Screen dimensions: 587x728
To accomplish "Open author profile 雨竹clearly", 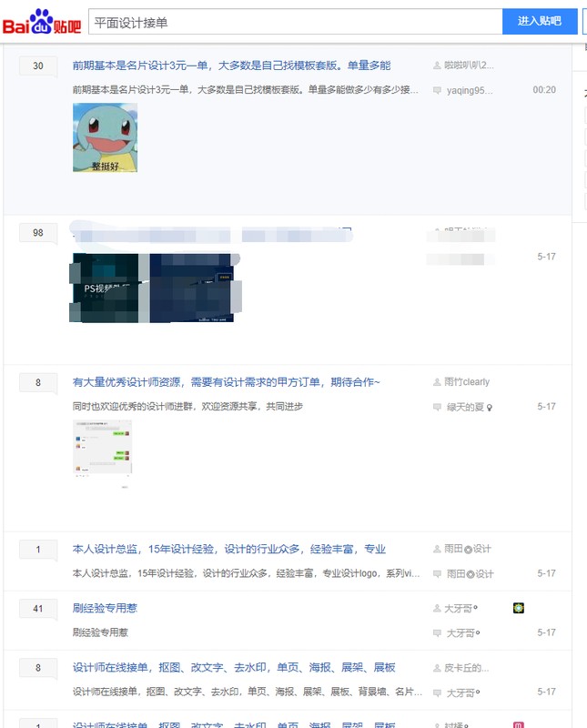I will (467, 382).
